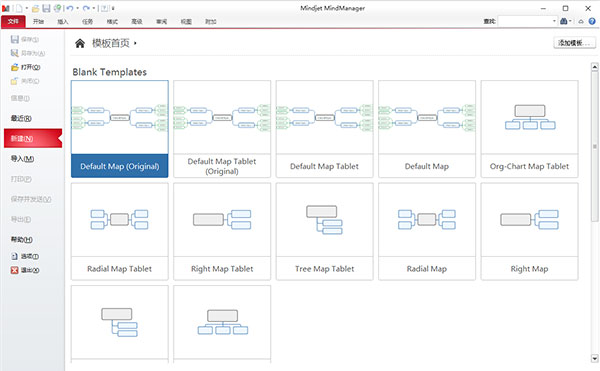Select the Tree Map Tablet template
600x371 pixels.
[x=324, y=231]
